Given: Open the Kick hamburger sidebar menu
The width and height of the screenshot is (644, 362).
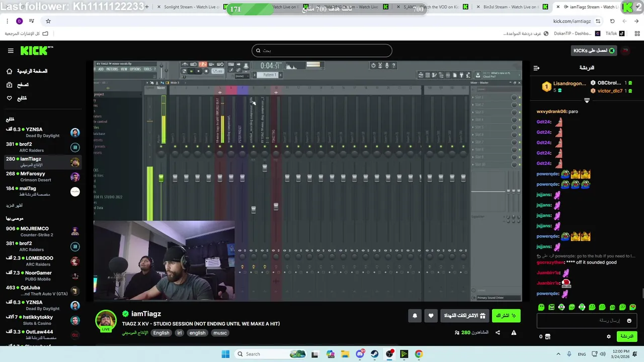Looking at the screenshot, I should tap(11, 51).
